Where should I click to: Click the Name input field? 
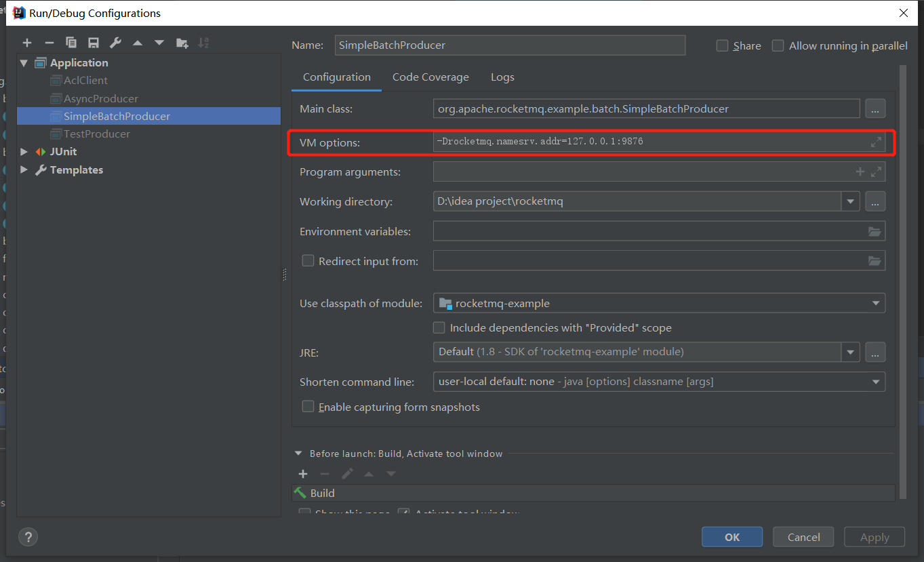pyautogui.click(x=510, y=45)
